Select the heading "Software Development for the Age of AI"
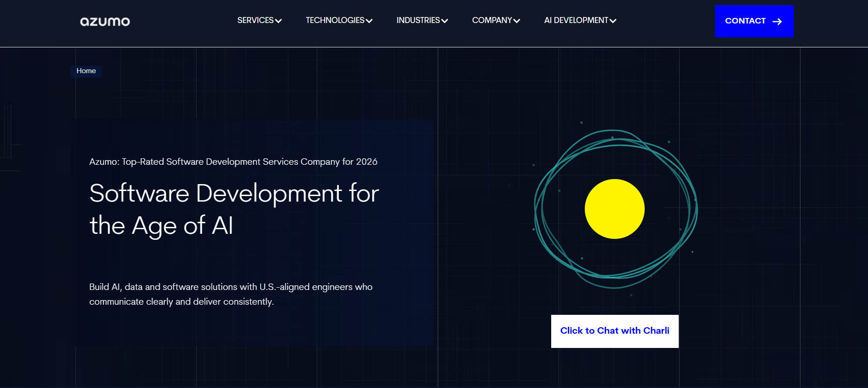The image size is (868, 388). click(x=234, y=209)
